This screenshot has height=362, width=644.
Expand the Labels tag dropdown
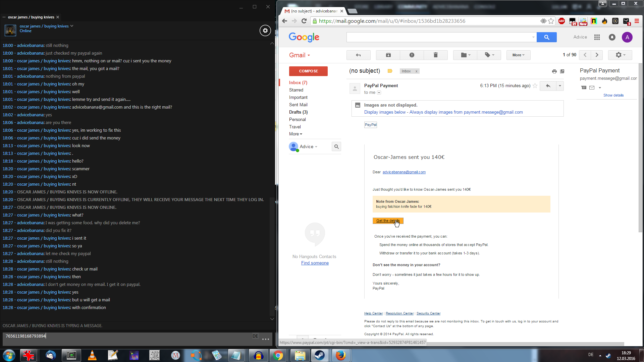coord(489,55)
